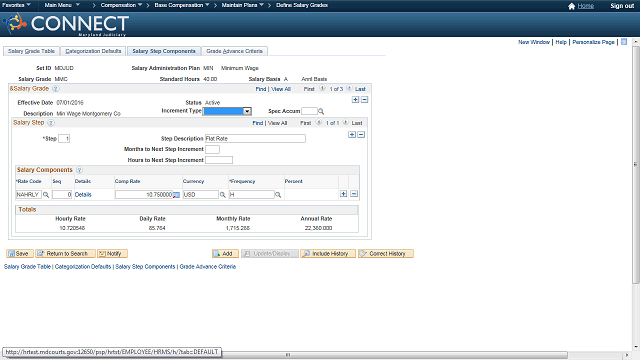Open the Favorites menu dropdown
Screen dimensions: 640x360
[16, 5]
